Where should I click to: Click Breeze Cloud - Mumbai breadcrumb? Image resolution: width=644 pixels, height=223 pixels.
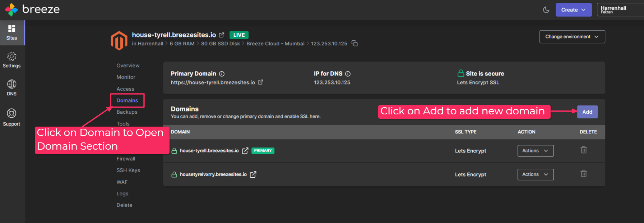click(x=275, y=44)
